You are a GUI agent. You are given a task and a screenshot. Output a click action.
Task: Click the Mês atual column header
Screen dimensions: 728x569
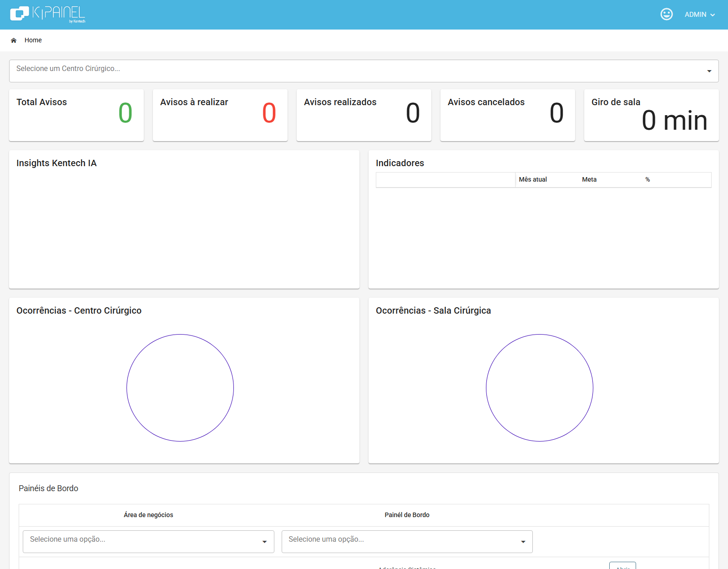tap(533, 179)
